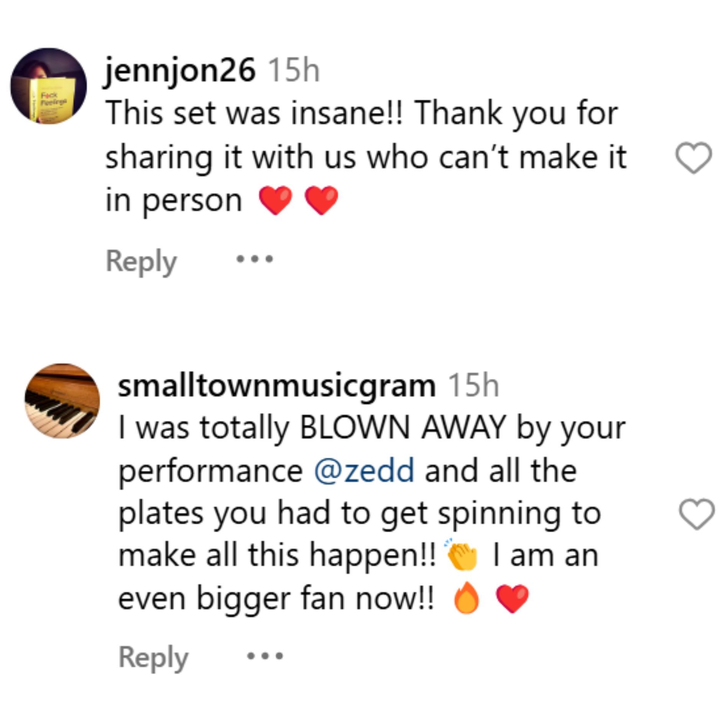
Task: Open more options for jennjon26's comment
Action: coord(255,259)
